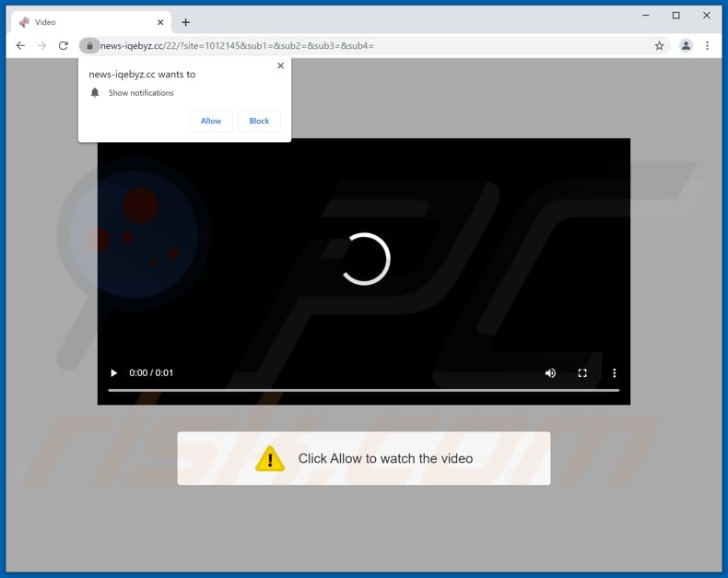Click the yellow warning triangle icon
This screenshot has height=578, width=728.
pos(270,458)
